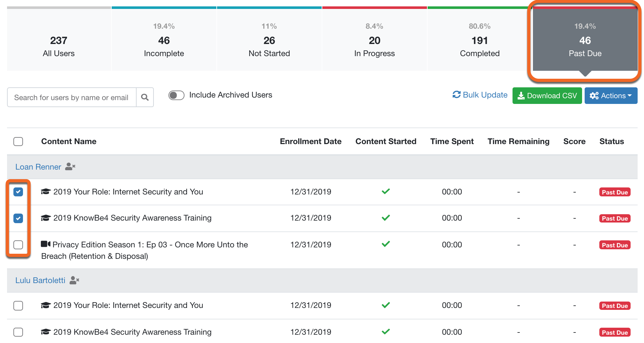The height and width of the screenshot is (343, 644).
Task: Check the Privacy Edition Season 1 row checkbox
Action: click(18, 245)
